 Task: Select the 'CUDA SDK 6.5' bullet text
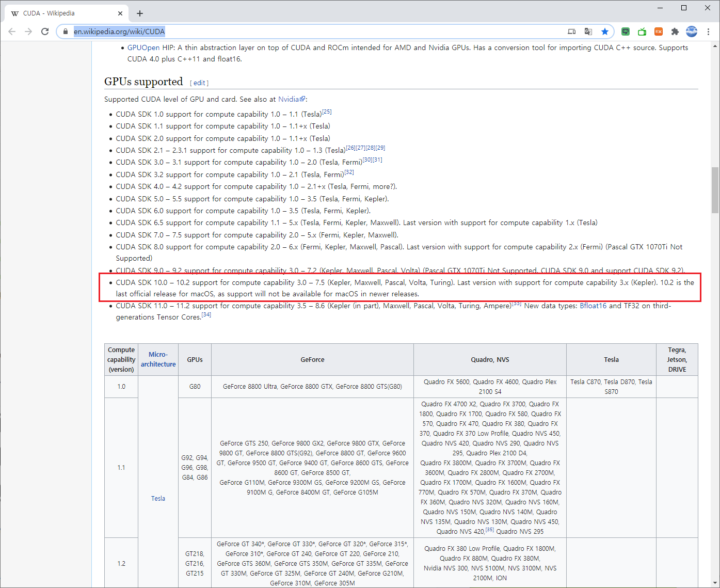[x=356, y=223]
